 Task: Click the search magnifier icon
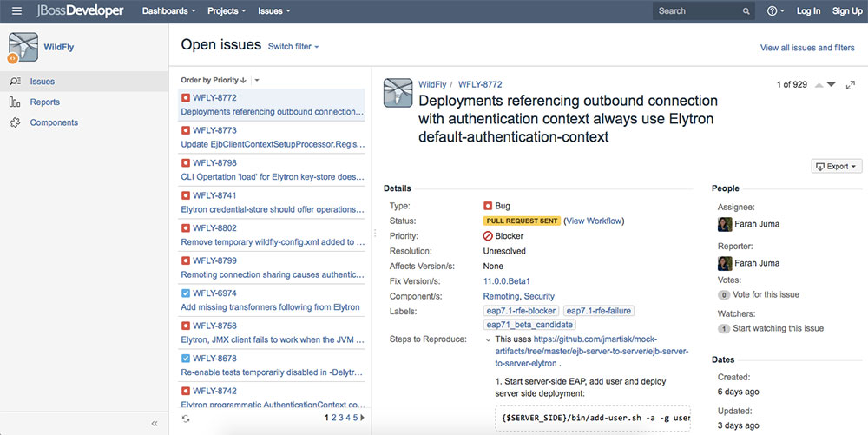[x=746, y=11]
